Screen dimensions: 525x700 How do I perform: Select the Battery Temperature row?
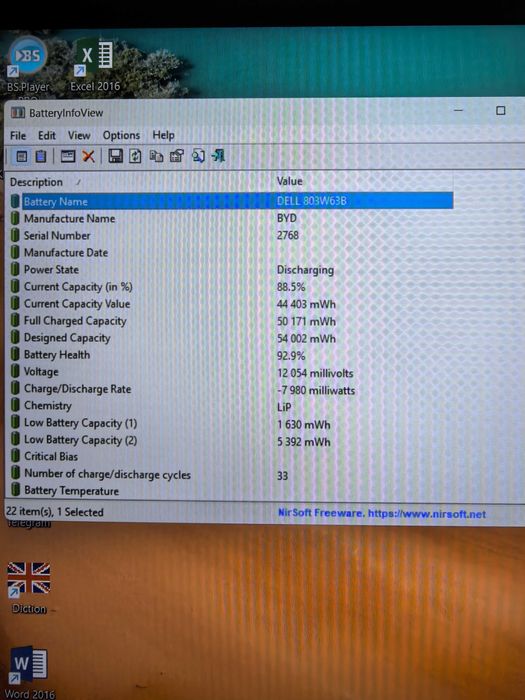click(x=231, y=491)
